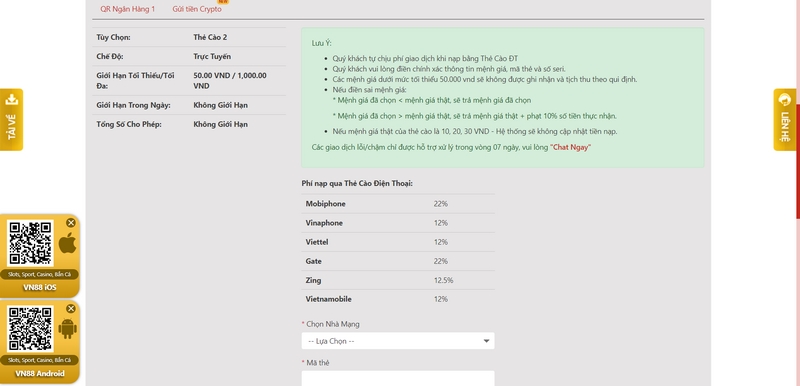Switch to the Gửi tiền Crypto tab
Image resolution: width=800 pixels, height=386 pixels.
tap(197, 9)
